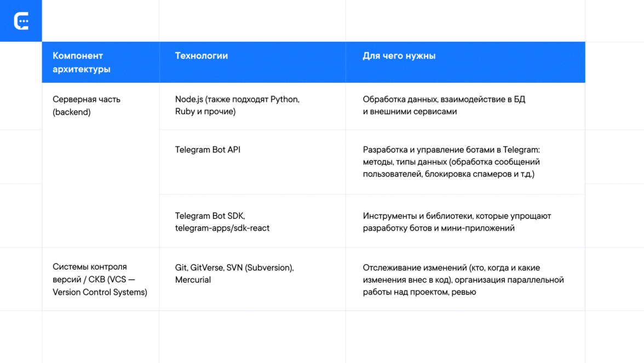
Task: Click the "Node.js (также подходят Python," line
Action: (237, 100)
